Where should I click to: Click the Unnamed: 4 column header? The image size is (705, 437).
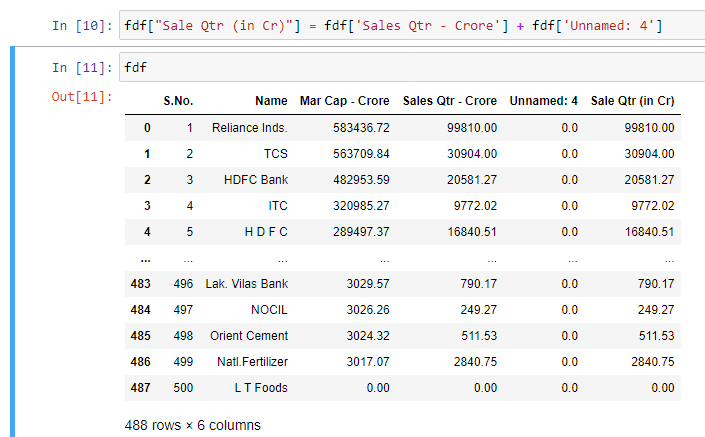[543, 101]
